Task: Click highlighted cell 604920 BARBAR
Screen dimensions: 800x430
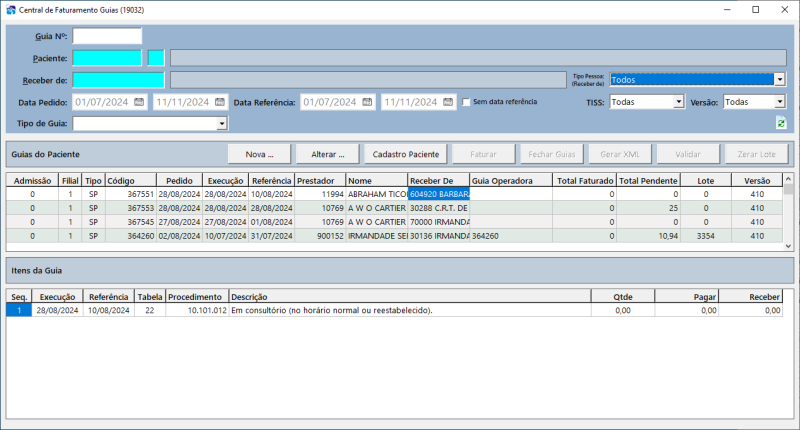Action: 439,194
